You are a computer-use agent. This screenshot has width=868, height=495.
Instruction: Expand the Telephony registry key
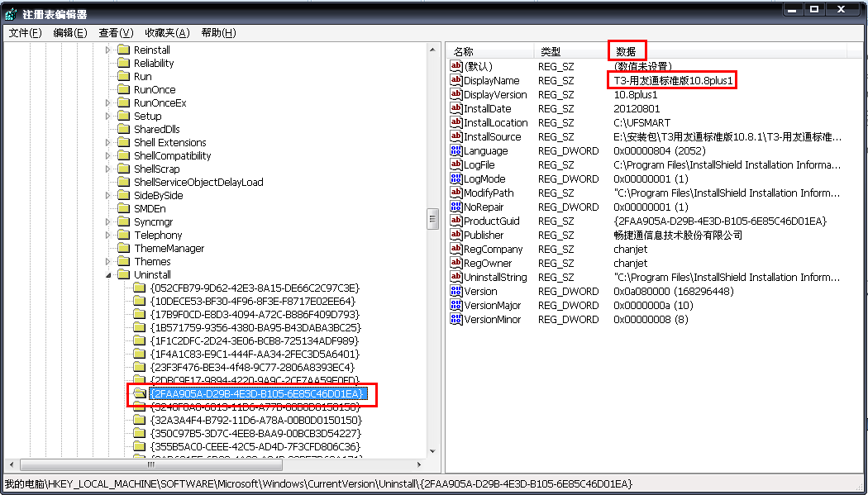108,235
